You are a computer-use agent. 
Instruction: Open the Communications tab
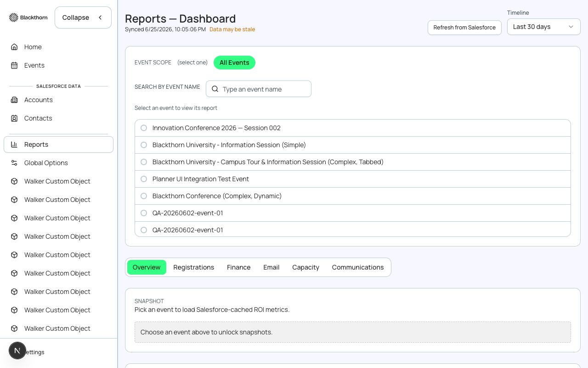358,267
